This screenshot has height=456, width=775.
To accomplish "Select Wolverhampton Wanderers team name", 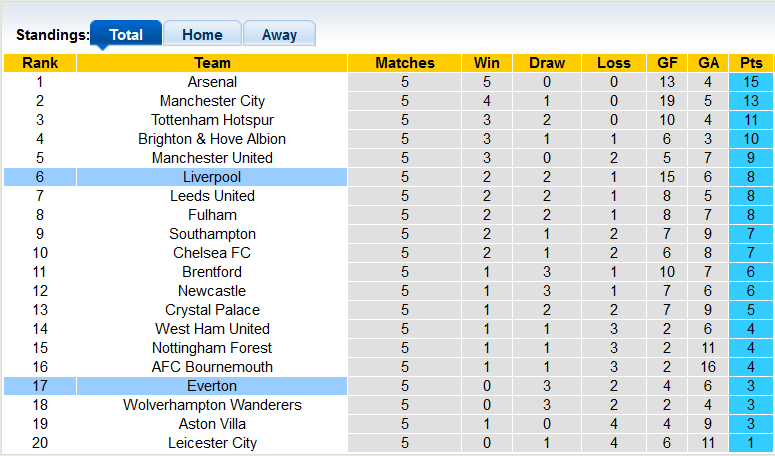I will [x=212, y=405].
